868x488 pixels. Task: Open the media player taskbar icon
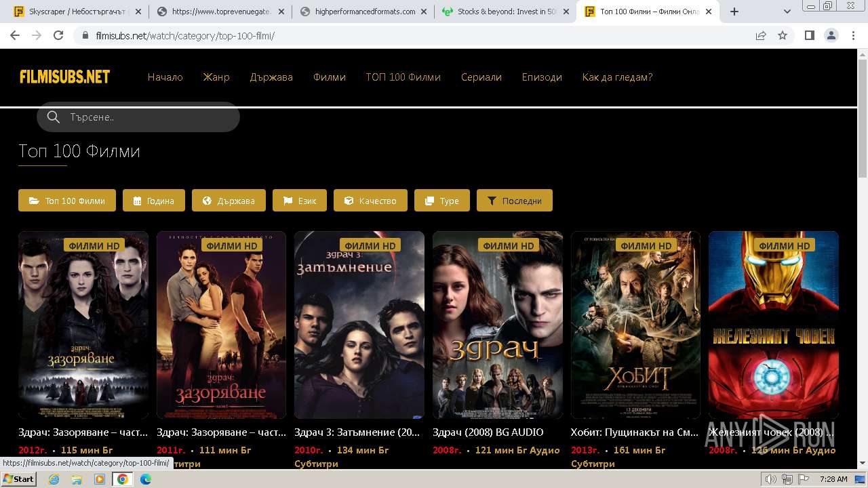(x=100, y=479)
